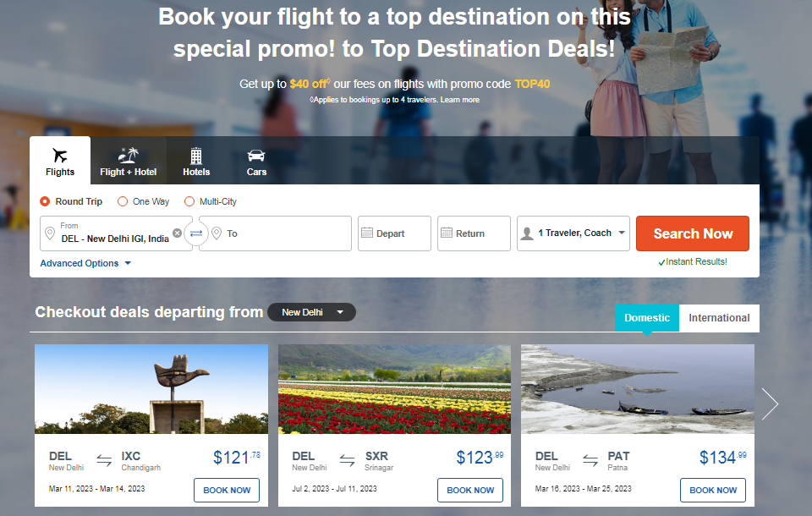The height and width of the screenshot is (516, 812).
Task: Select the One Way radio button
Action: click(x=123, y=201)
